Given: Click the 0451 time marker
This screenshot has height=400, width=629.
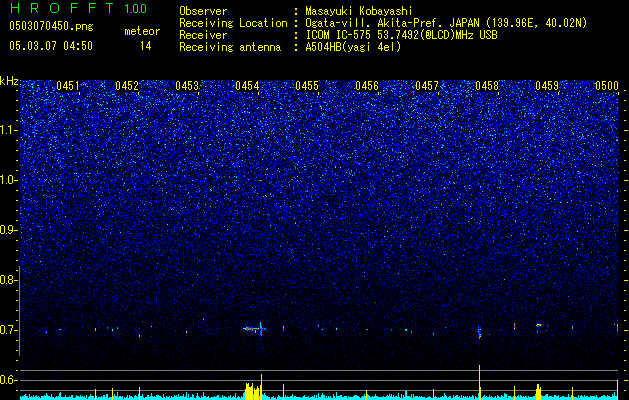Looking at the screenshot, I should tap(68, 86).
